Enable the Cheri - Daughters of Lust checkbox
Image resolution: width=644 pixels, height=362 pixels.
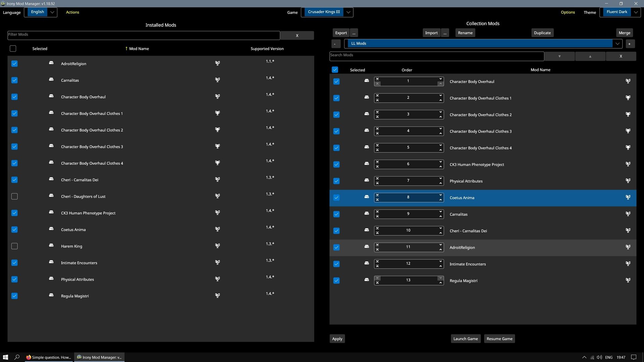coord(14,196)
